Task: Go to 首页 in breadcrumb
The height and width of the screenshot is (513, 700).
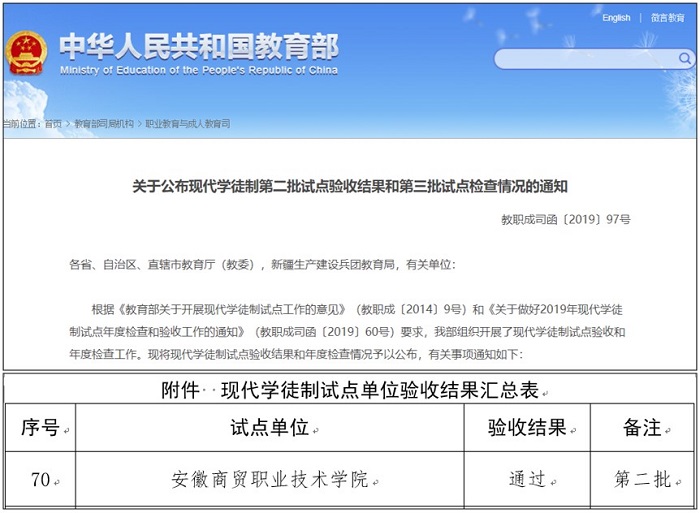Action: point(53,124)
